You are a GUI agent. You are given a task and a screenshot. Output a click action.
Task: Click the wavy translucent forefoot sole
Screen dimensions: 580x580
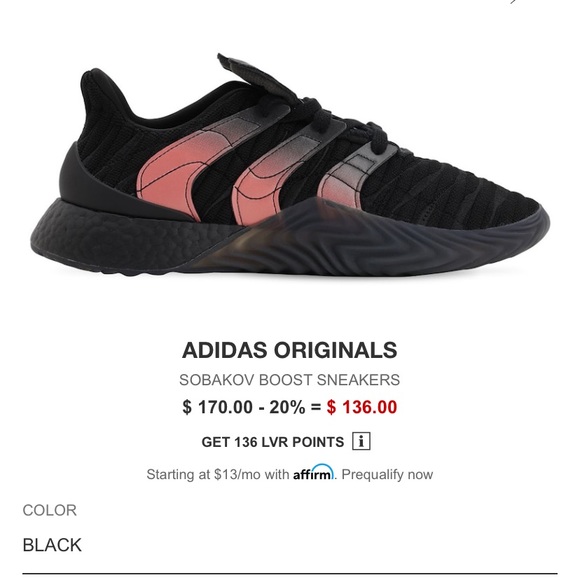370,239
